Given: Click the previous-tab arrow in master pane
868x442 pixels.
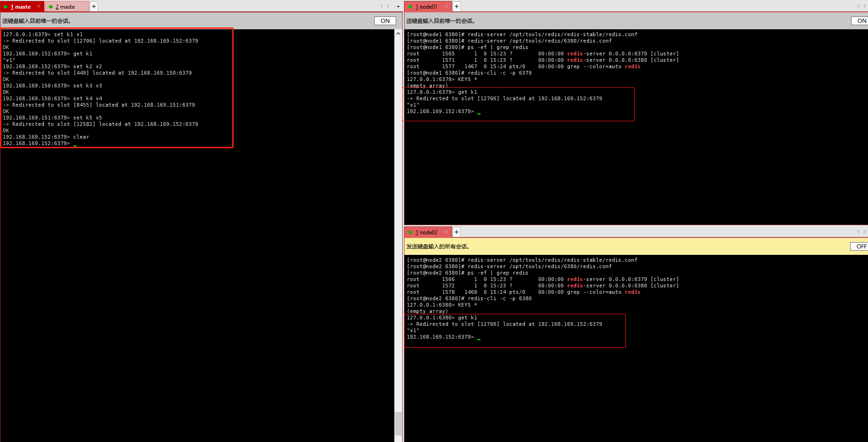Looking at the screenshot, I should (x=381, y=6).
